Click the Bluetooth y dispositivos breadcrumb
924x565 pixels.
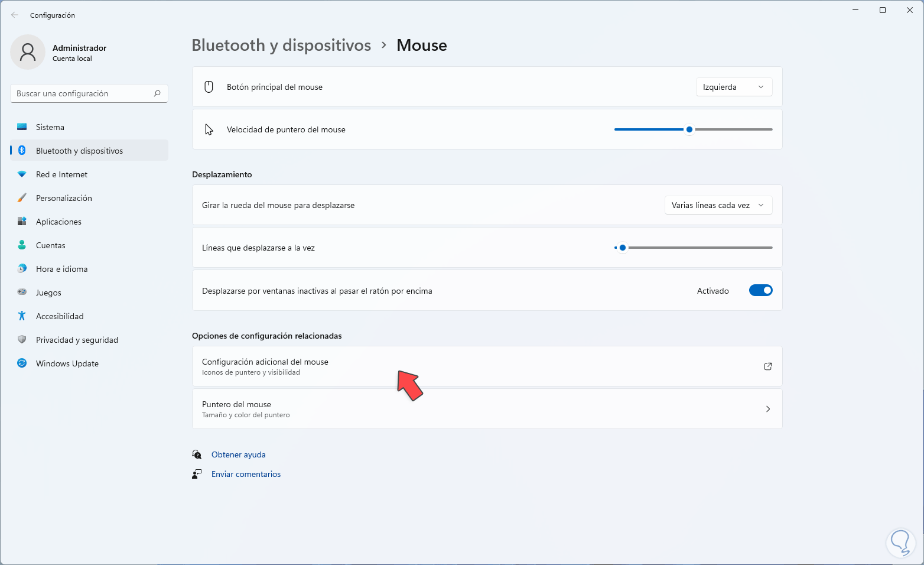[x=281, y=46]
